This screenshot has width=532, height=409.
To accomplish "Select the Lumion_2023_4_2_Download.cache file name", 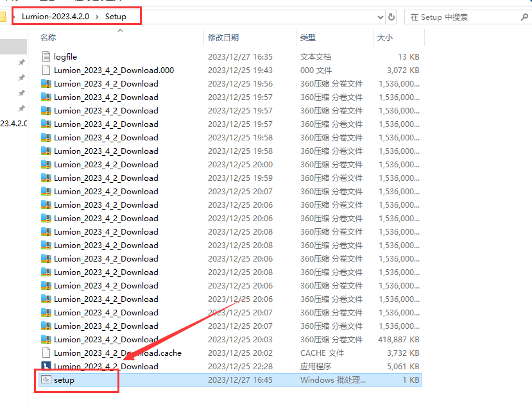I will [117, 353].
